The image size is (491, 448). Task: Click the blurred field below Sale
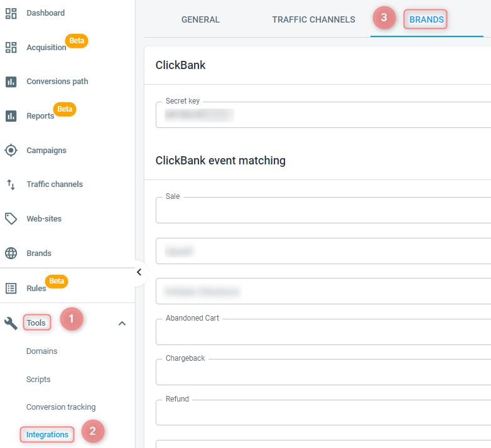323,251
